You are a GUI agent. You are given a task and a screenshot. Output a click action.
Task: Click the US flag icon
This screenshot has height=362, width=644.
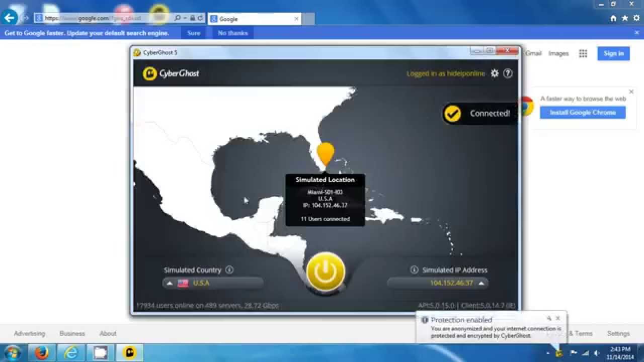click(183, 283)
